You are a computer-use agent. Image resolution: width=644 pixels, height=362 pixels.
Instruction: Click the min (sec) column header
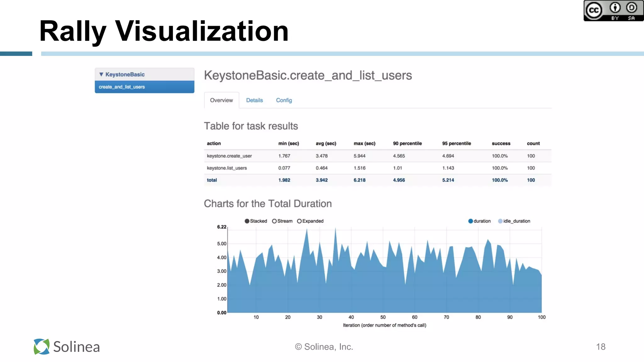tap(288, 143)
